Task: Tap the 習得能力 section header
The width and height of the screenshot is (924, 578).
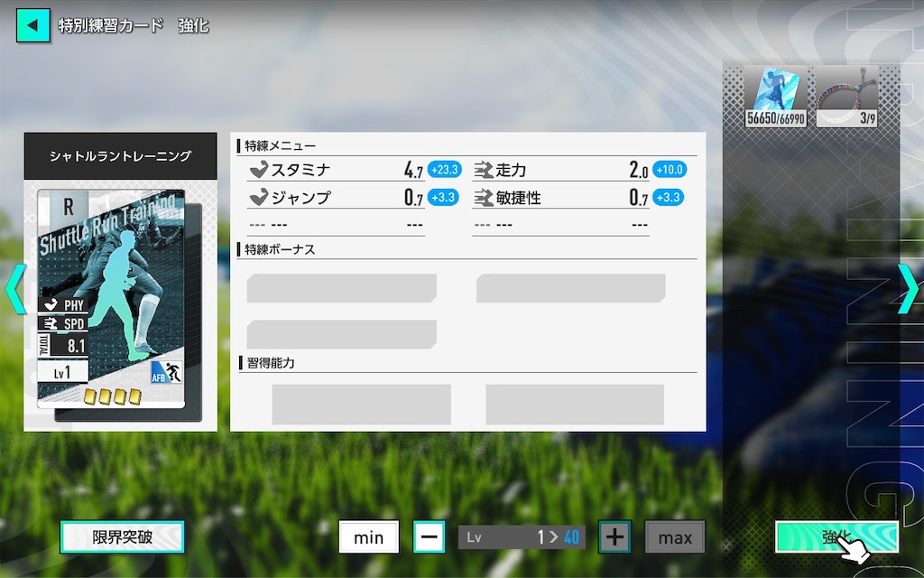Action: (x=267, y=363)
